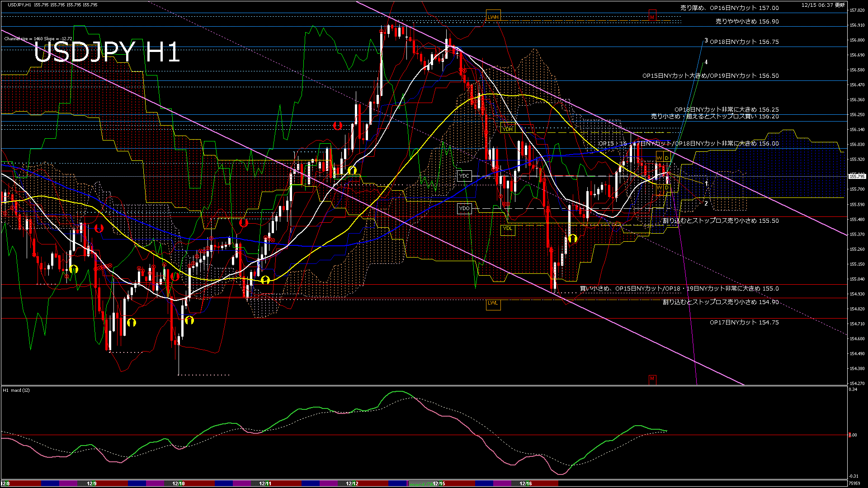
Task: Click the H1 macd (12) indicator label
Action: (x=16, y=390)
